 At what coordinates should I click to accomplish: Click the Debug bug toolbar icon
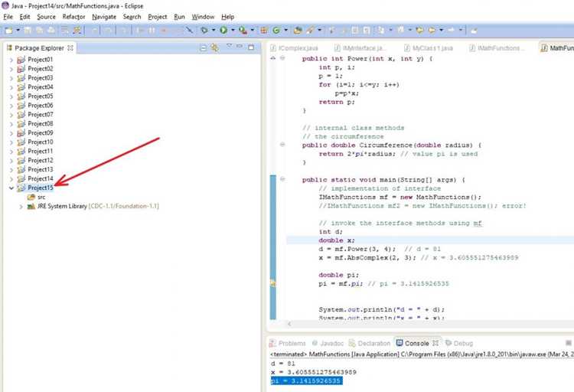pos(204,31)
